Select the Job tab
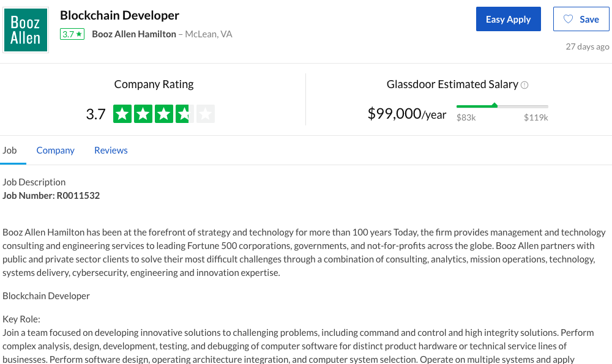 tap(10, 150)
